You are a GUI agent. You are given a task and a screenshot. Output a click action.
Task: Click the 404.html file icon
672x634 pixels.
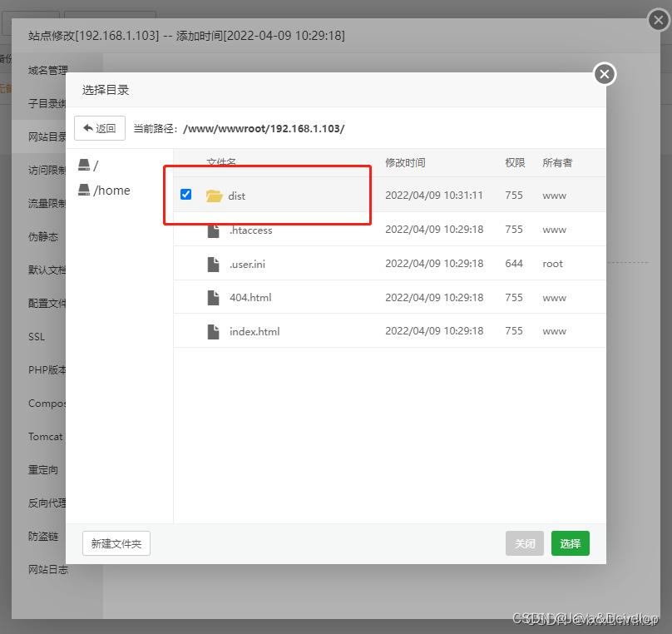pyautogui.click(x=214, y=298)
